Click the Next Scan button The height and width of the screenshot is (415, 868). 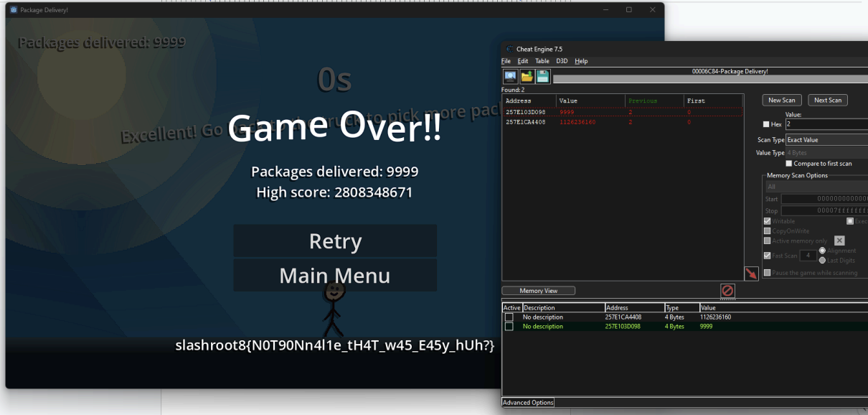[x=828, y=101]
